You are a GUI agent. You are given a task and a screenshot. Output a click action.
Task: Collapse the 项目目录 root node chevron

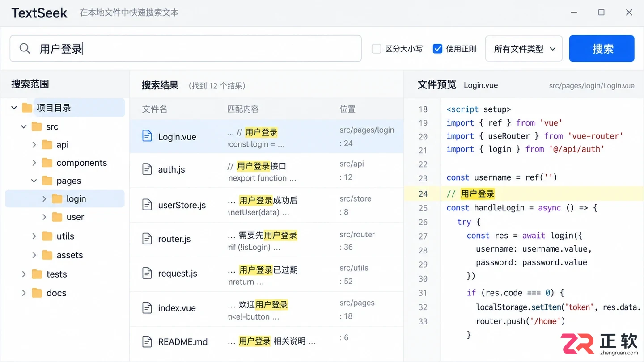coord(14,108)
